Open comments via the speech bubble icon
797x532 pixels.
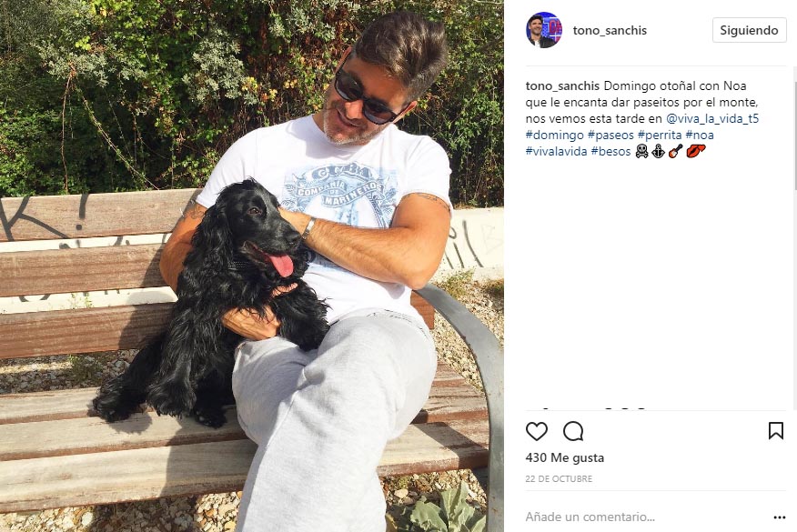(x=573, y=431)
